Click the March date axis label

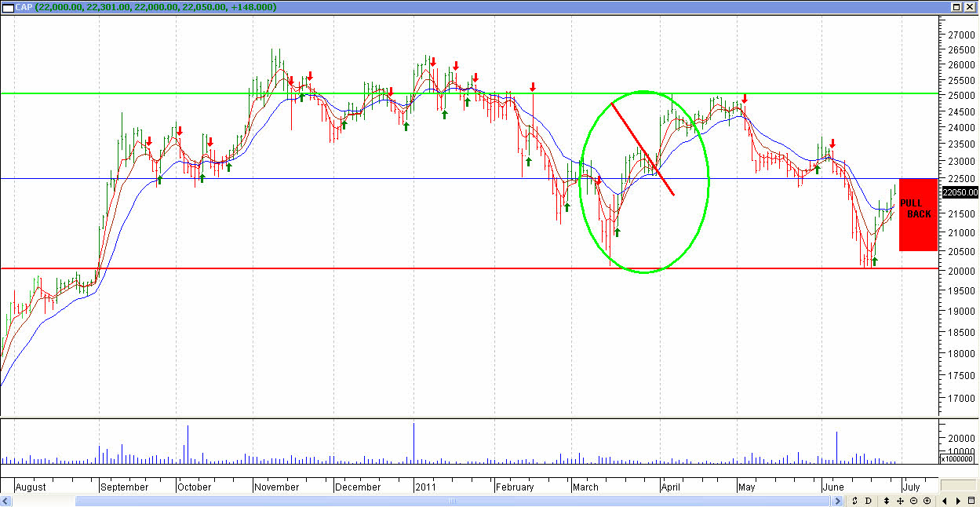tap(585, 487)
